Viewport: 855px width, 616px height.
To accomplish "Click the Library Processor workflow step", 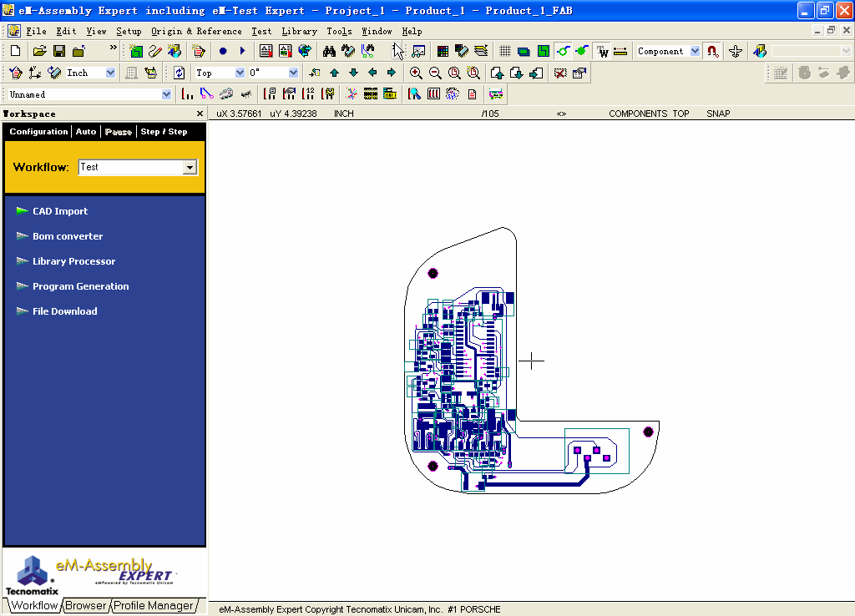I will point(73,261).
